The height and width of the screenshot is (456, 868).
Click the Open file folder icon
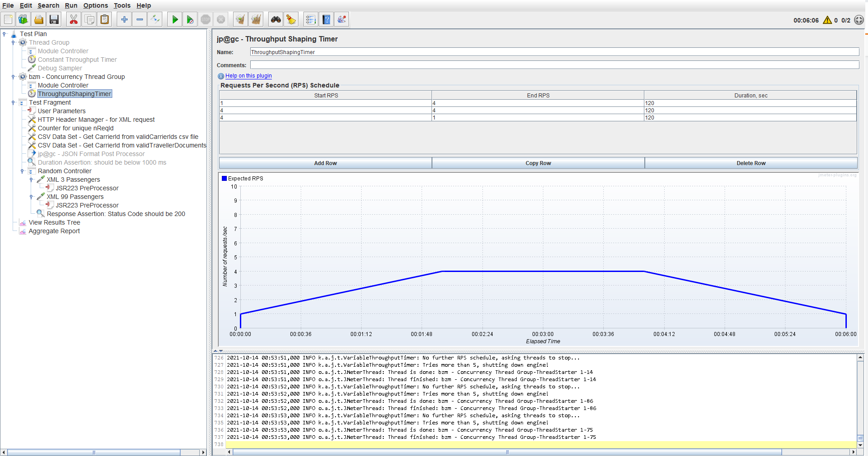tap(39, 19)
